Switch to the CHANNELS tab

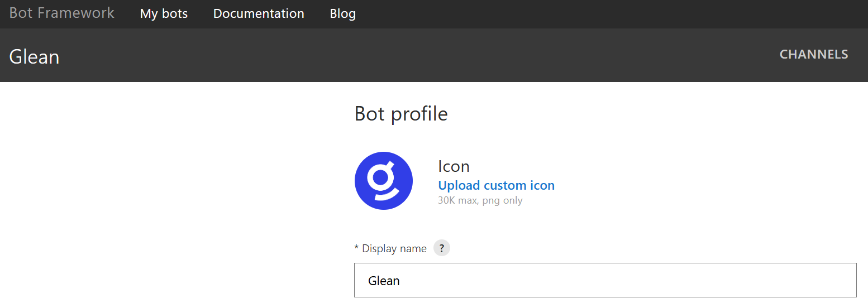pyautogui.click(x=814, y=54)
